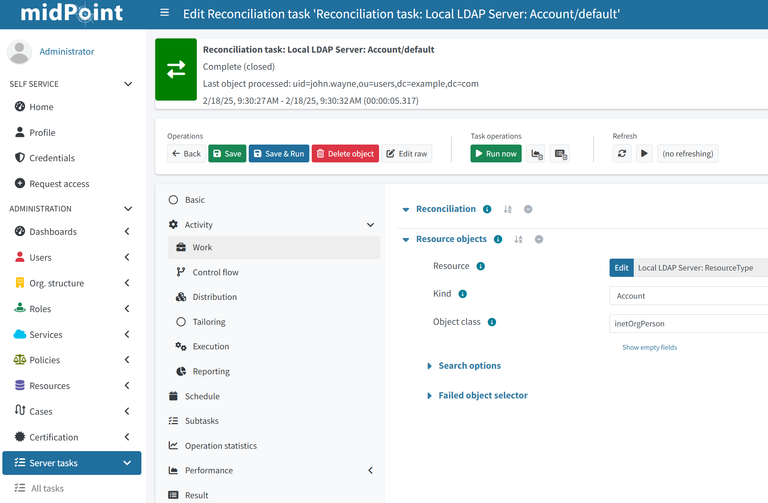Image resolution: width=768 pixels, height=503 pixels.
Task: Collapse the Administration section
Action: pyautogui.click(x=128, y=209)
